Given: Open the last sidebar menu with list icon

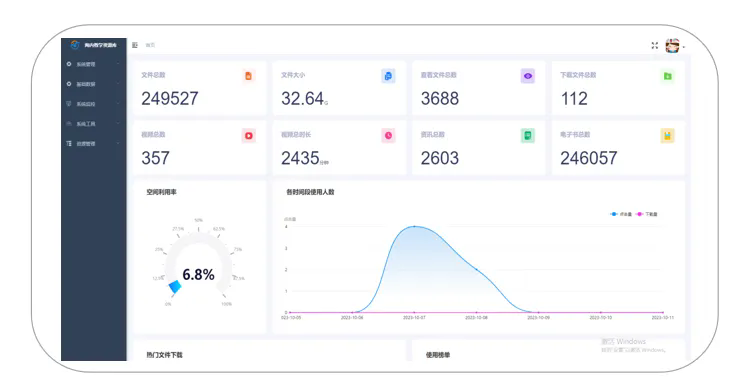Looking at the screenshot, I should [93, 143].
